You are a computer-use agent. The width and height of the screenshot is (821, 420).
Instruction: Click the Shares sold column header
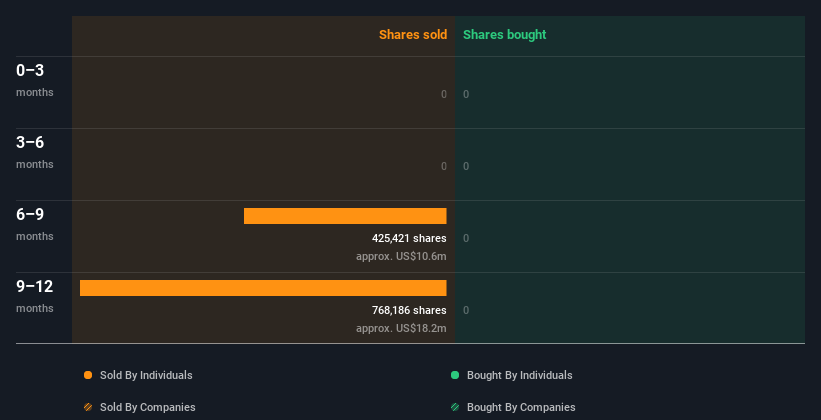tap(412, 35)
